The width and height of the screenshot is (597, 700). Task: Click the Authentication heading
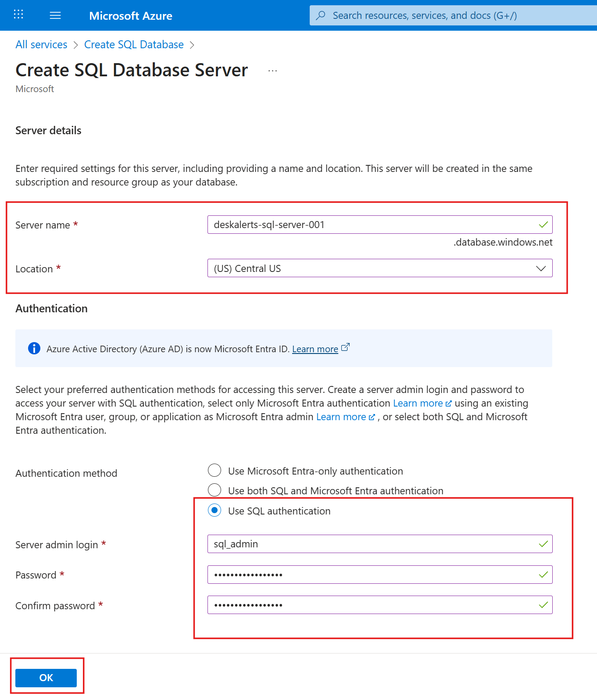(x=51, y=308)
